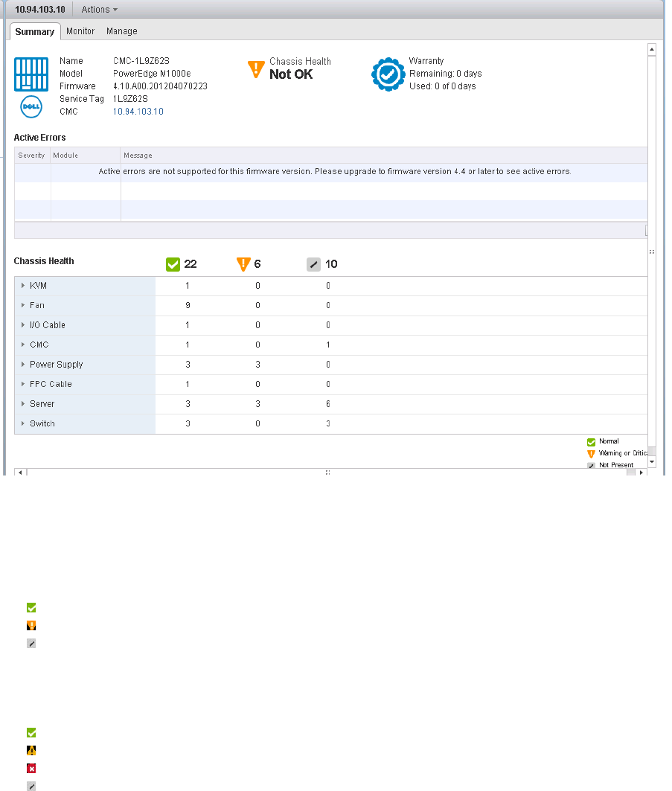Expand the KVM row
The width and height of the screenshot is (672, 791).
click(23, 286)
